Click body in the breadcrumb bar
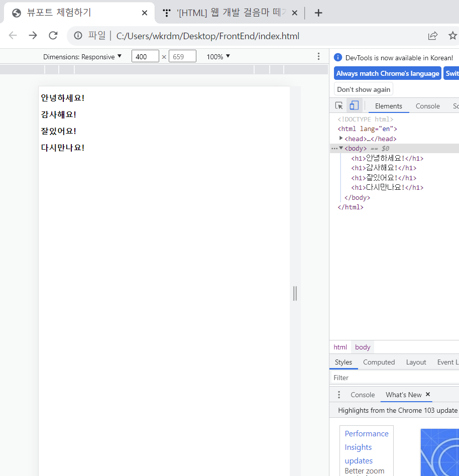459x476 pixels. (x=363, y=347)
